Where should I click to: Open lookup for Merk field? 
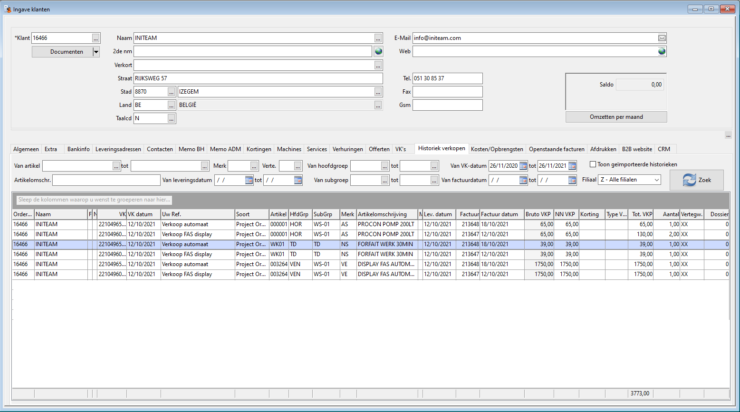pyautogui.click(x=254, y=166)
